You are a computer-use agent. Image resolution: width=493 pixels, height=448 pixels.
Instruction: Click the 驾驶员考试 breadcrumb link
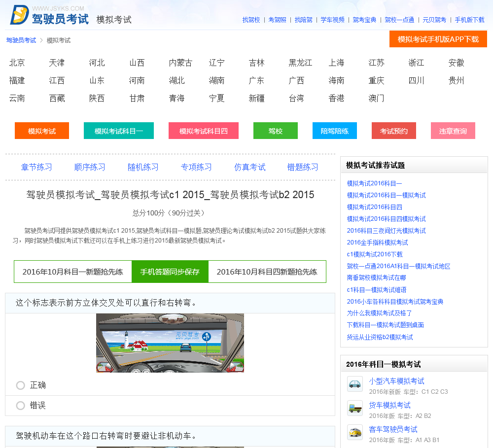point(21,40)
